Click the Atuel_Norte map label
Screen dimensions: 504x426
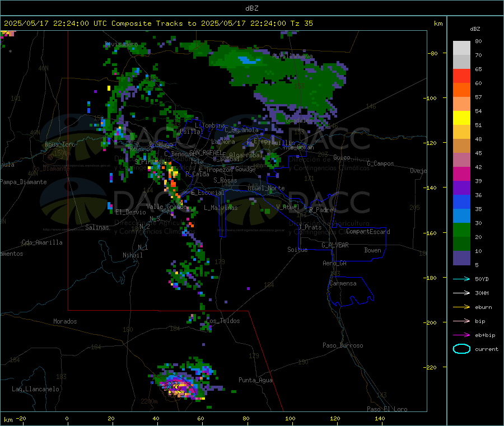(x=266, y=188)
